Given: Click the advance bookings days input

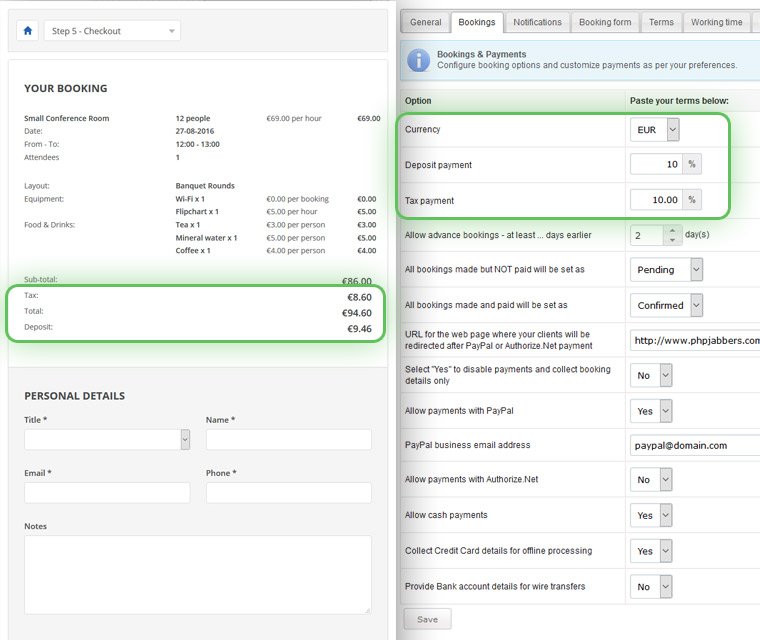Looking at the screenshot, I should [649, 235].
